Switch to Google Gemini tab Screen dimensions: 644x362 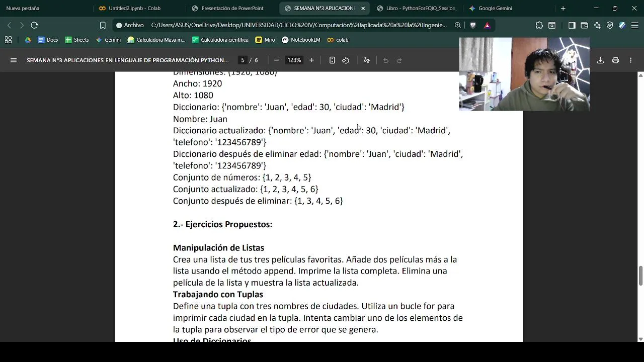[495, 8]
